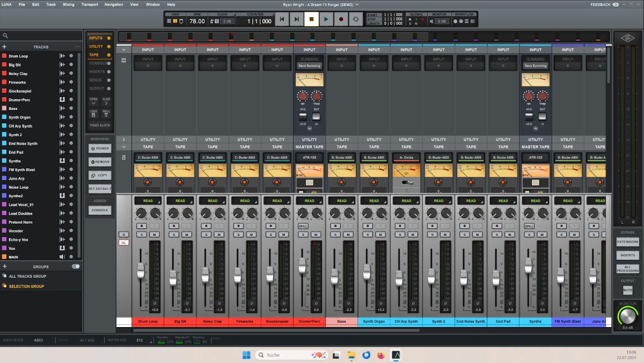
Task: Click the output MUTE button
Action: pyautogui.click(x=628, y=290)
